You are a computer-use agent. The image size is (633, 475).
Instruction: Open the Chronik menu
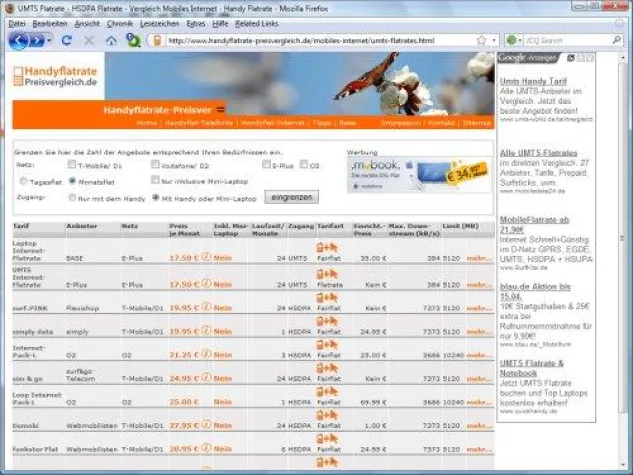[118, 22]
